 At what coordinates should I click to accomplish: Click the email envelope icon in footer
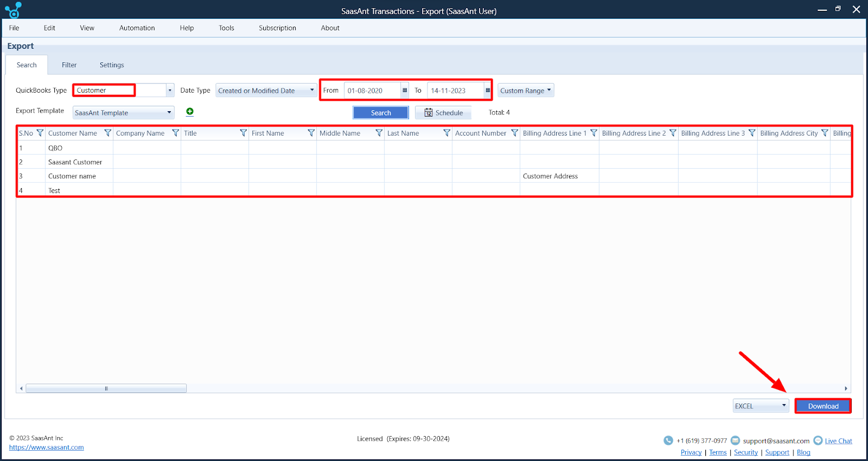pyautogui.click(x=735, y=440)
